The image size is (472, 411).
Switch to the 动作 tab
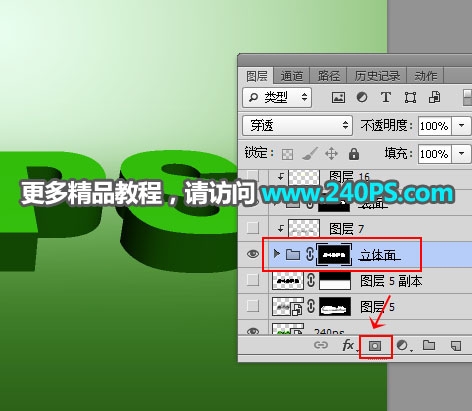[425, 76]
